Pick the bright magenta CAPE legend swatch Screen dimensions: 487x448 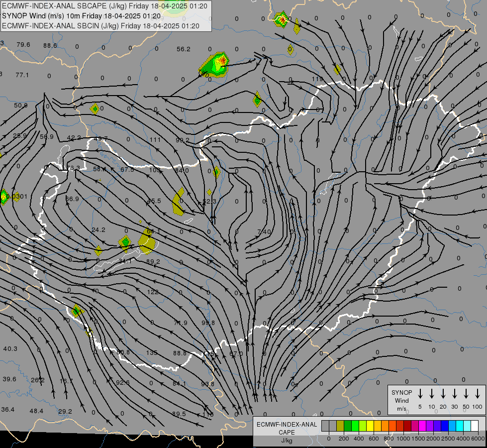point(422,426)
